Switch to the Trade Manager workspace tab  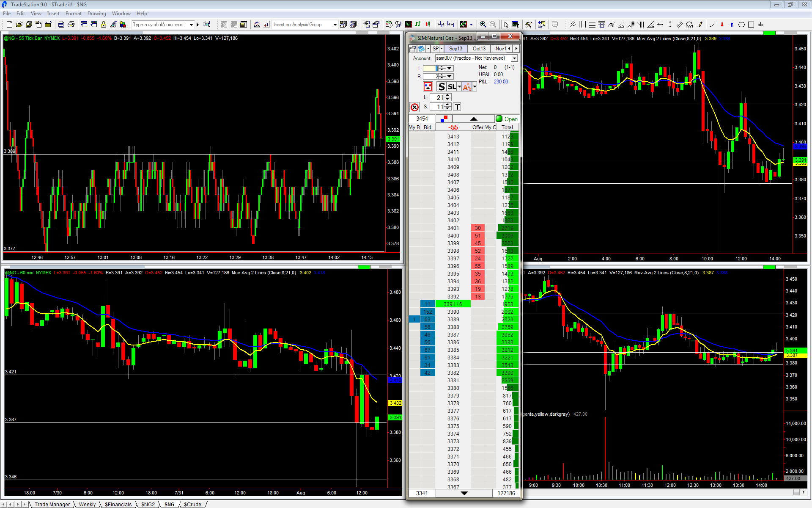click(52, 504)
